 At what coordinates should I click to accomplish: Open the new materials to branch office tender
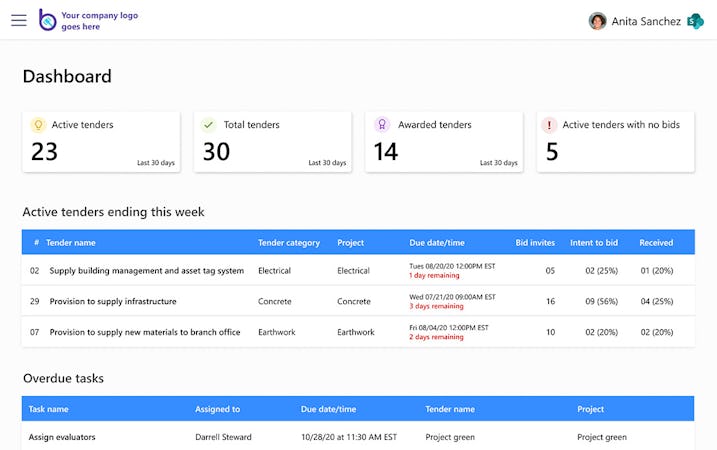pos(145,332)
